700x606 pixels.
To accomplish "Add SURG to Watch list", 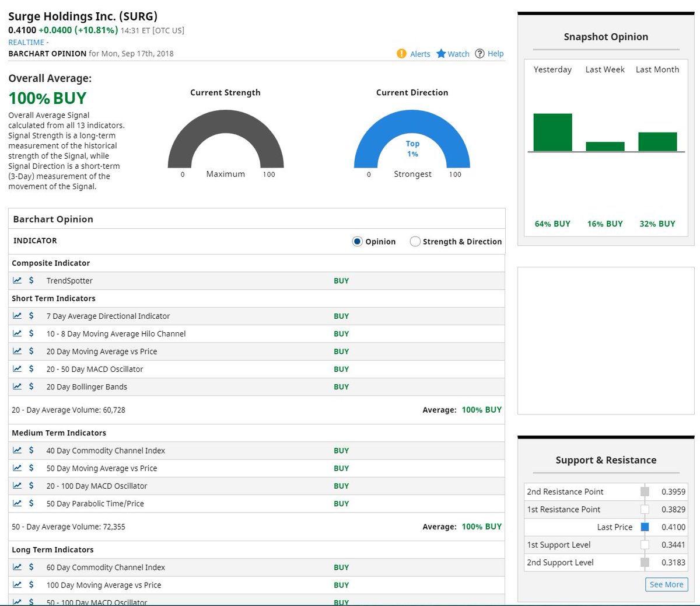I will [x=453, y=54].
